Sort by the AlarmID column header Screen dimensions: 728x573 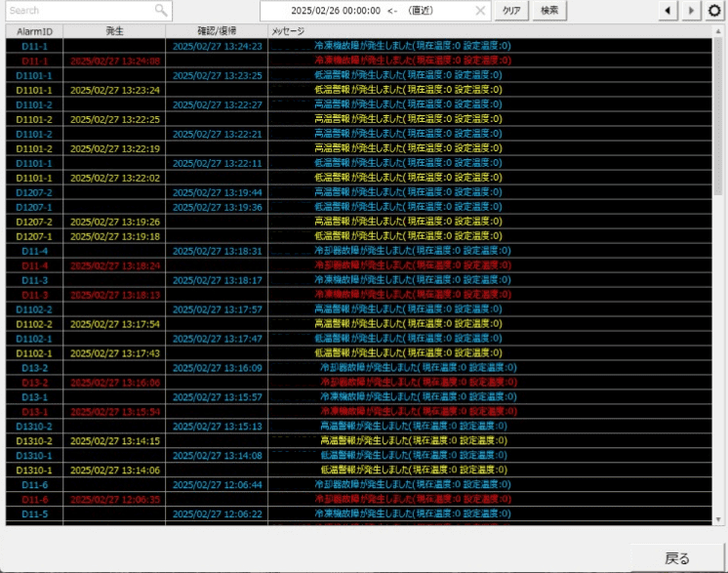pyautogui.click(x=34, y=31)
